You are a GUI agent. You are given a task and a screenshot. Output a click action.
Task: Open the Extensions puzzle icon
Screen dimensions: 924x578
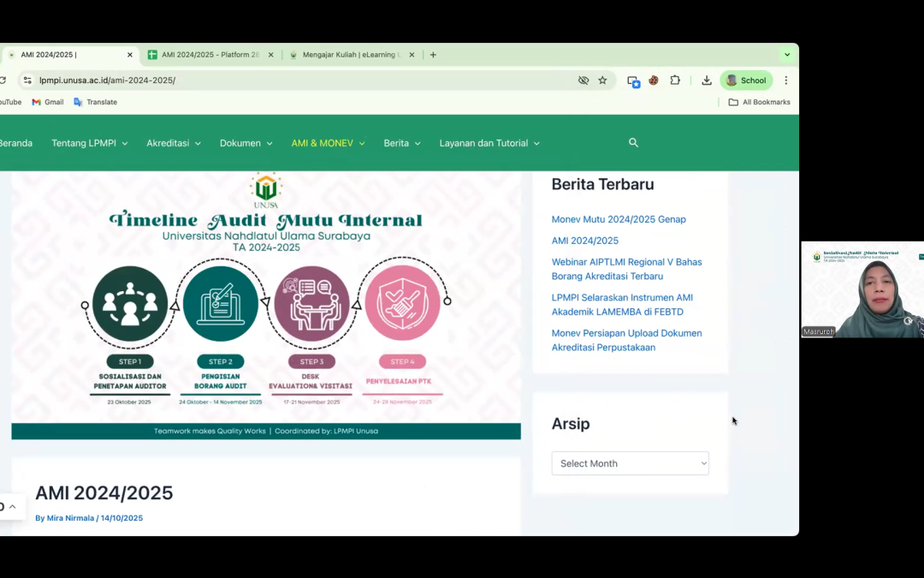[675, 80]
